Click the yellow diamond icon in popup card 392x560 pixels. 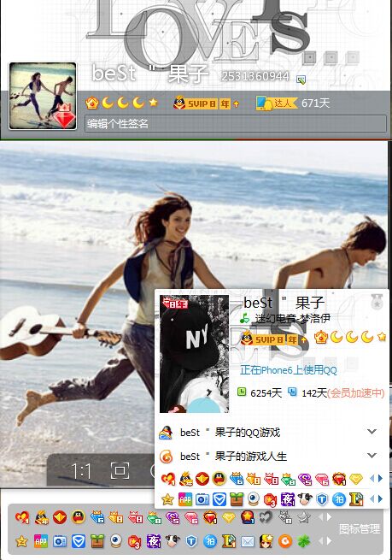(356, 479)
